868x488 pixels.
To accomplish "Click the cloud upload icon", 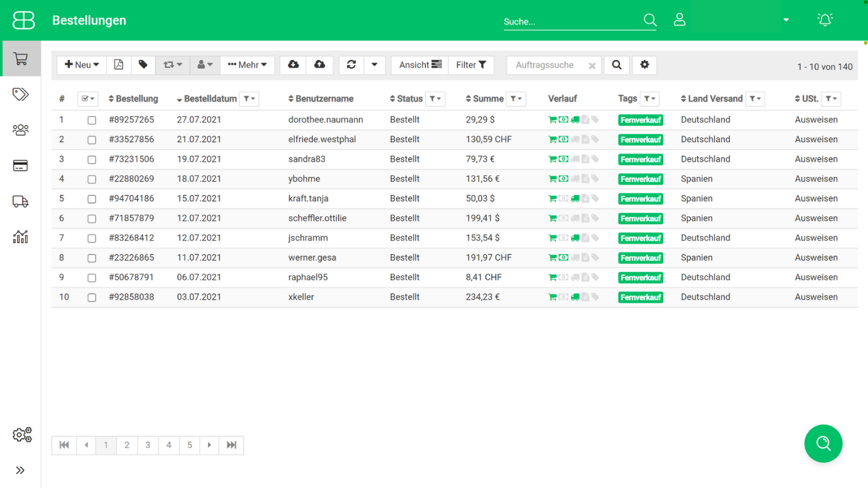I will pyautogui.click(x=320, y=65).
